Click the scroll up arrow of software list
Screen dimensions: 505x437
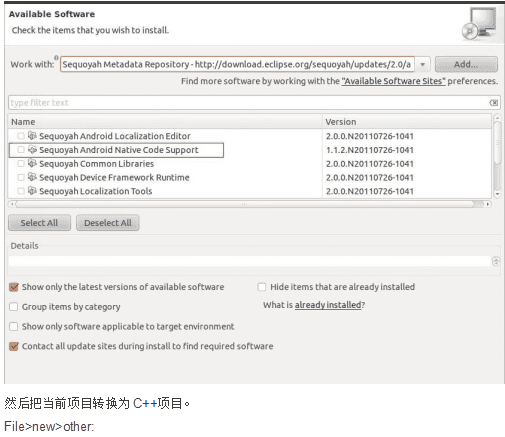[497, 117]
